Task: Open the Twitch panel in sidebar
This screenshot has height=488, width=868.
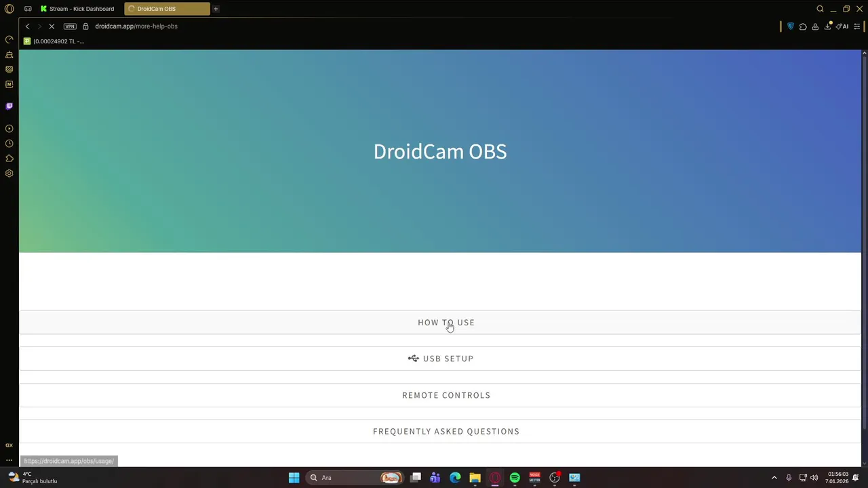Action: 9,106
